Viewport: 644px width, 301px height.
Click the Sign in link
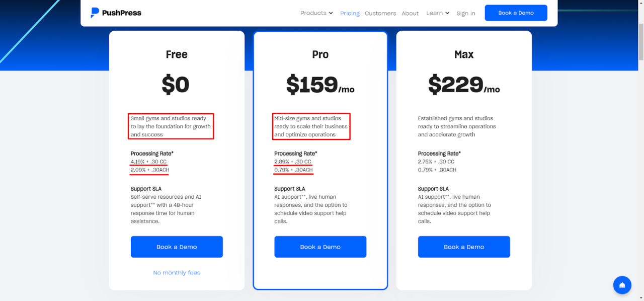466,14
